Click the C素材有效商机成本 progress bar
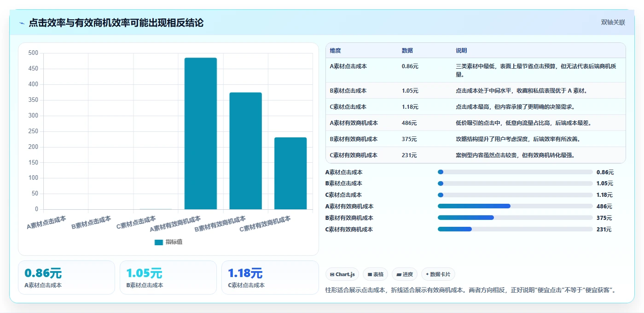The width and height of the screenshot is (644, 313). click(515, 229)
